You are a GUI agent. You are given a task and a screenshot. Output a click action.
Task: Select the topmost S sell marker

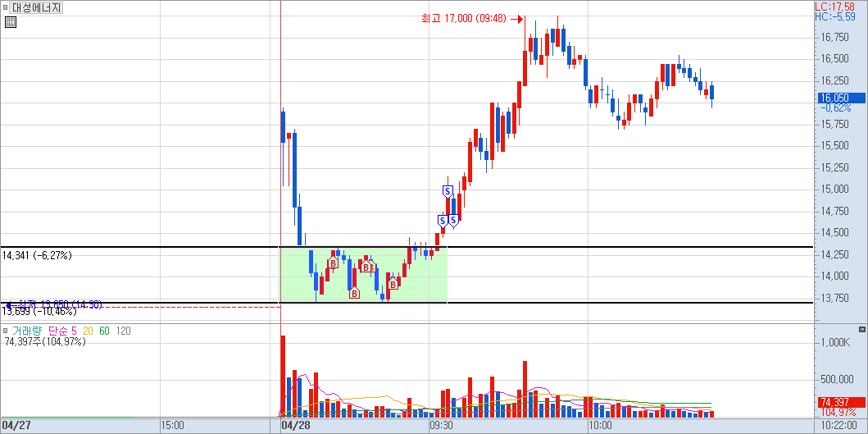(x=448, y=192)
